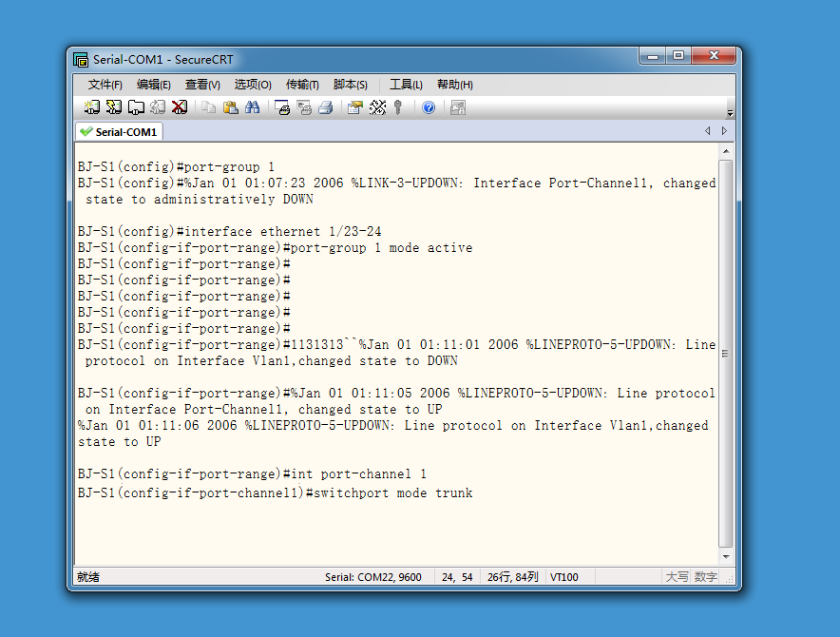Minimize the SecureCRT window
This screenshot has width=840, height=637.
pyautogui.click(x=653, y=55)
